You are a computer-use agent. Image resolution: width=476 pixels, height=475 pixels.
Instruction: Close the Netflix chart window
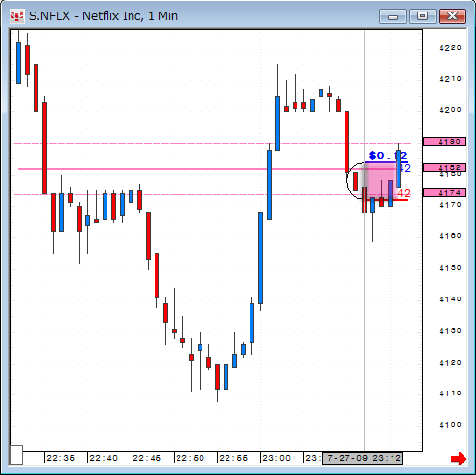point(452,16)
